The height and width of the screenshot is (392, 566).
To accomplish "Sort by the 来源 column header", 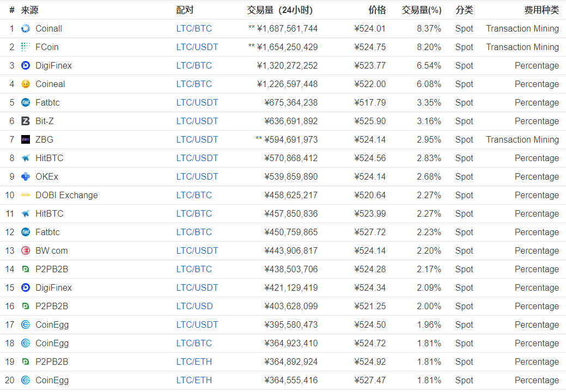I will [x=29, y=10].
